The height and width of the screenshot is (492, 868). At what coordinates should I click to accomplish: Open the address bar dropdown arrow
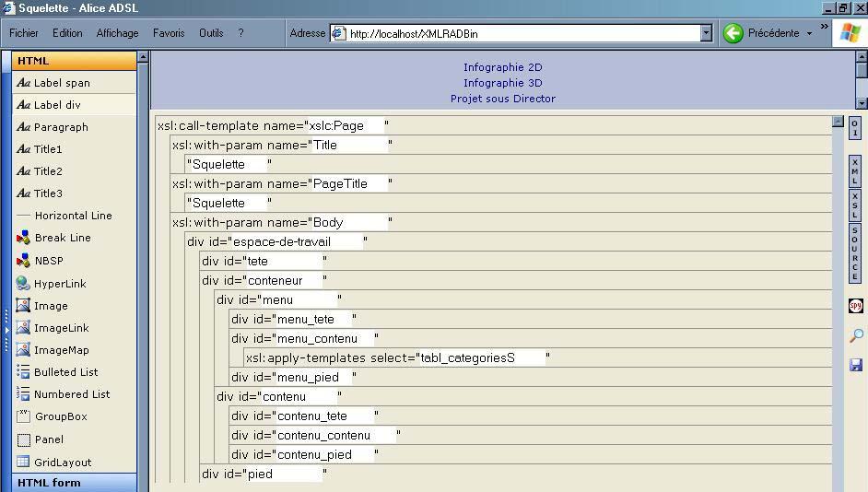(706, 33)
